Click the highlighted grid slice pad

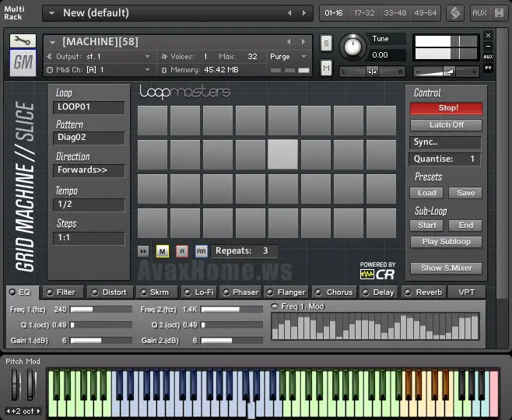click(x=282, y=154)
